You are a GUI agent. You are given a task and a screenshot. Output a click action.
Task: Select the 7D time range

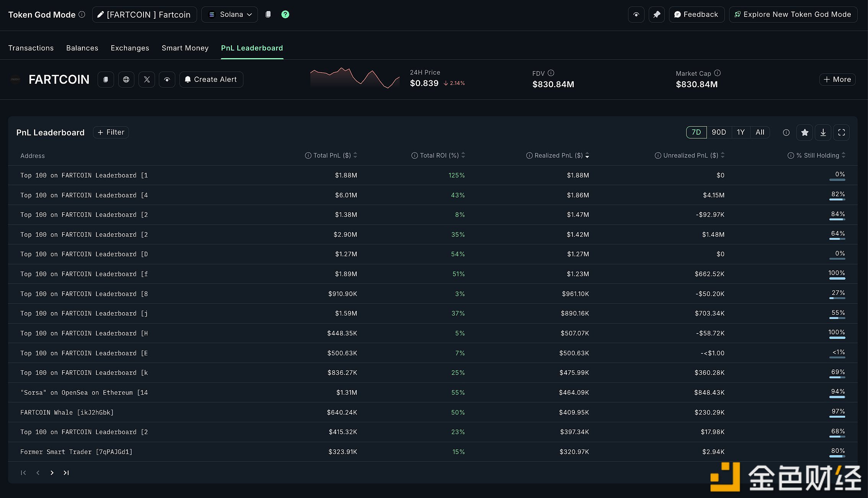click(x=696, y=132)
